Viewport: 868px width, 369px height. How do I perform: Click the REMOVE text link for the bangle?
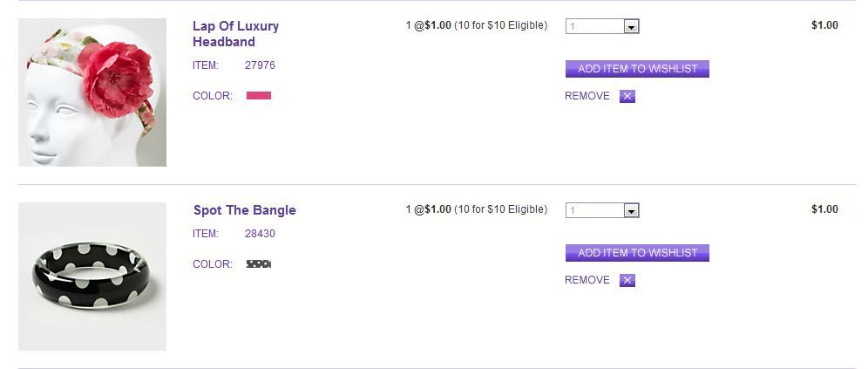587,280
